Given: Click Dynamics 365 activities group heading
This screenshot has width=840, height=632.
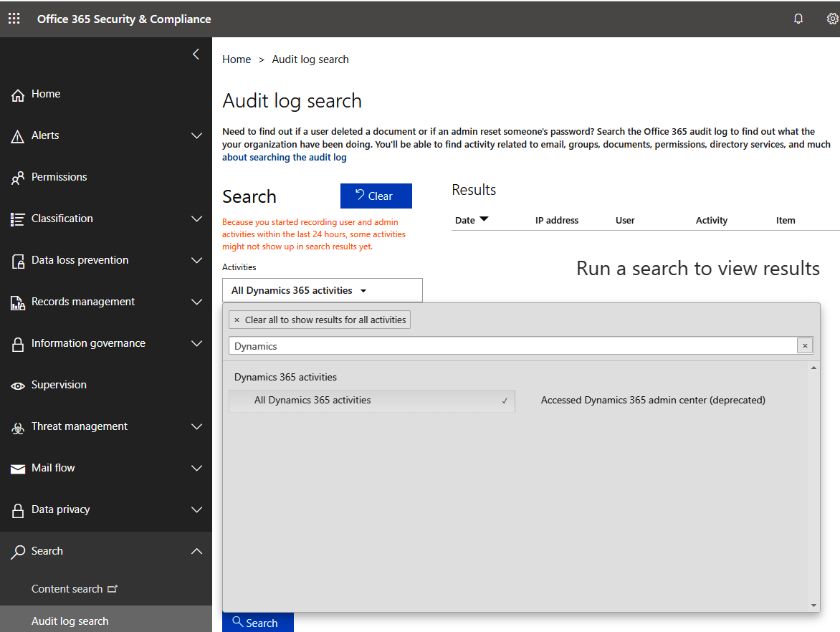Looking at the screenshot, I should [285, 377].
